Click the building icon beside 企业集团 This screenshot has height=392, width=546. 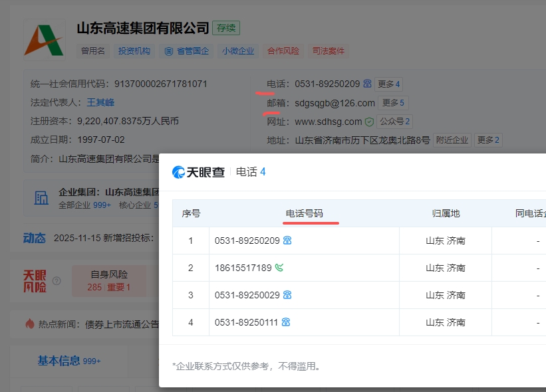(x=41, y=198)
